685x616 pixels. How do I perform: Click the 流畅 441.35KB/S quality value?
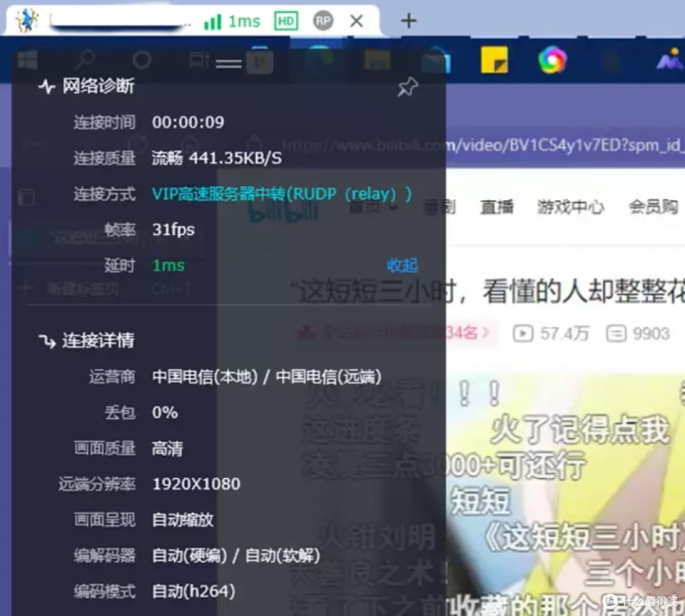pyautogui.click(x=217, y=158)
